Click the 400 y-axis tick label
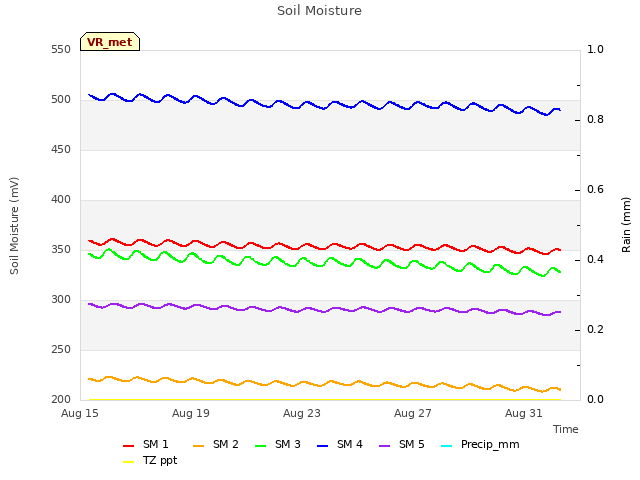 click(61, 200)
